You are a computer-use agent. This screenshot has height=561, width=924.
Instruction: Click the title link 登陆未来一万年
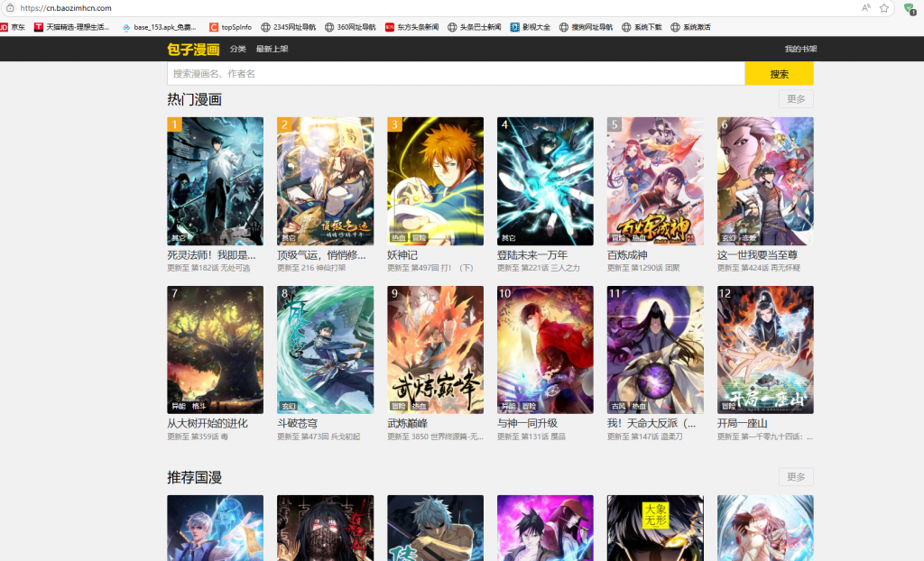click(532, 255)
